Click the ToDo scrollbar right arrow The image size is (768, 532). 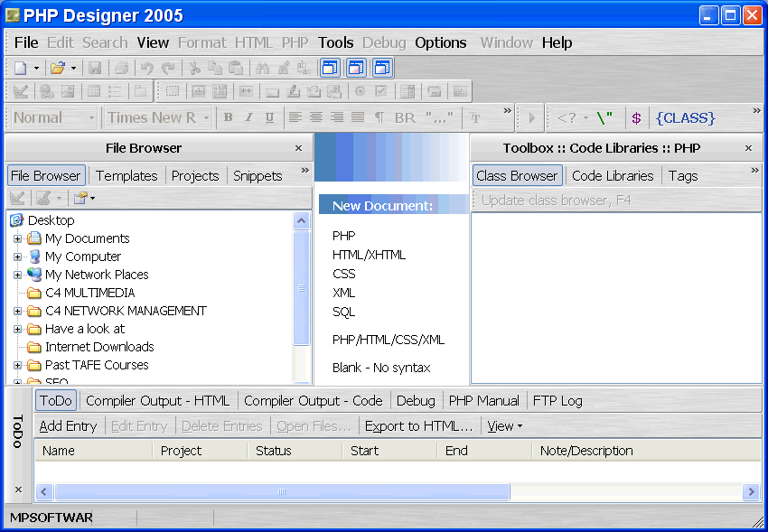point(751,492)
